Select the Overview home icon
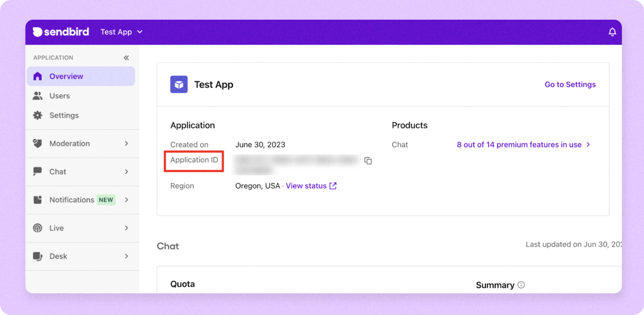This screenshot has height=315, width=644. coord(38,76)
